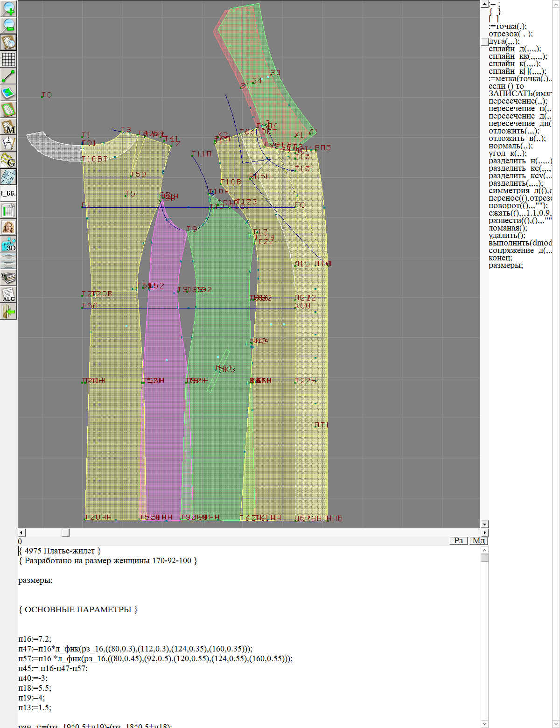560x728 pixels.
Task: Open the stacked books library icon
Action: [x=8, y=278]
